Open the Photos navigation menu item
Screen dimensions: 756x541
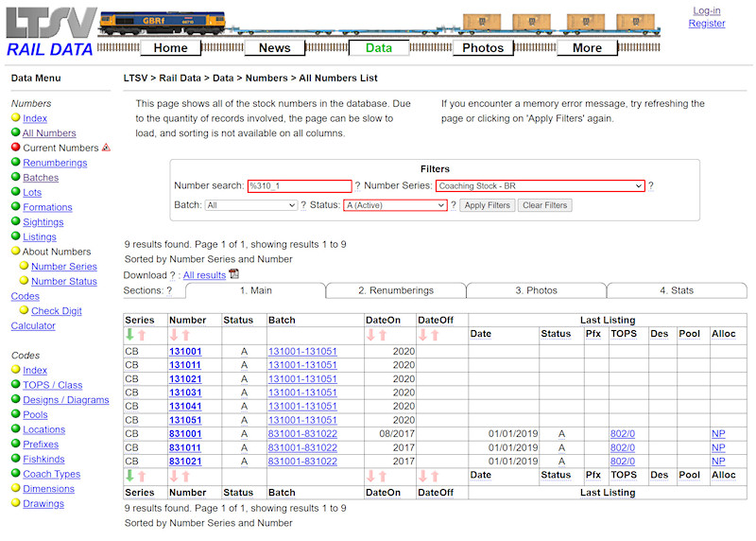coord(484,48)
